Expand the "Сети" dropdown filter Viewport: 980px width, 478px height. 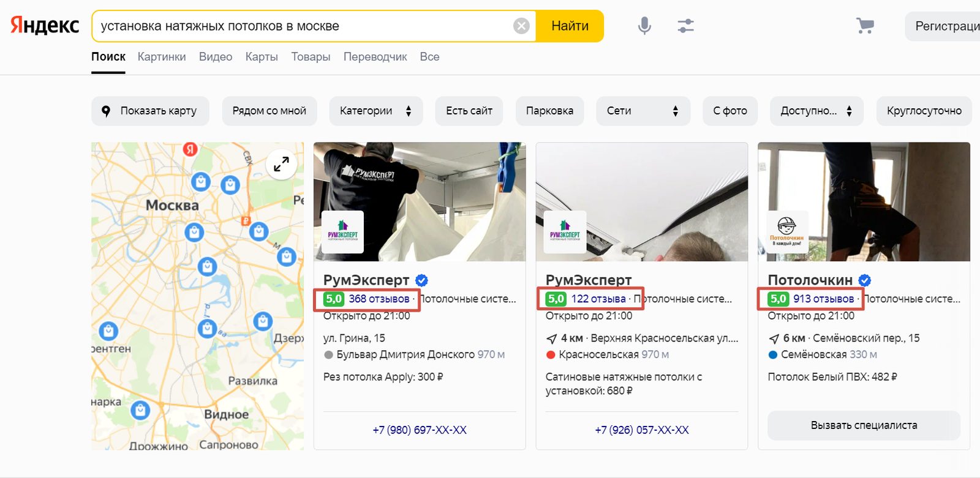643,111
